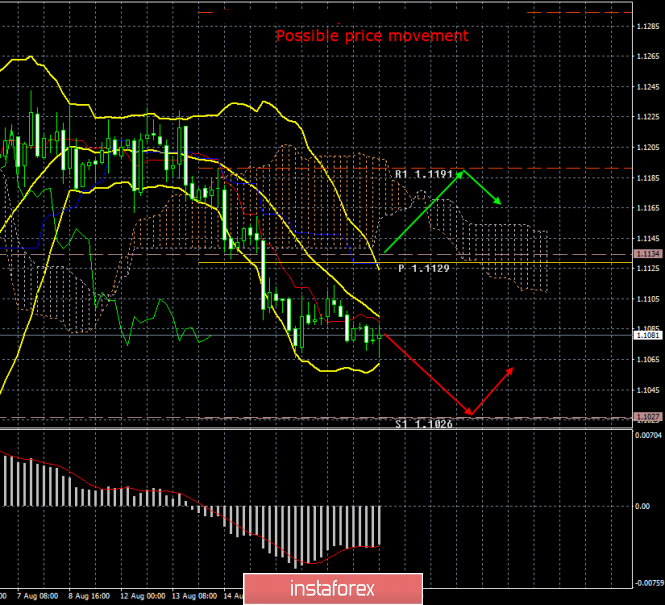
Task: Click the 1.1165 price axis value
Action: [648, 208]
